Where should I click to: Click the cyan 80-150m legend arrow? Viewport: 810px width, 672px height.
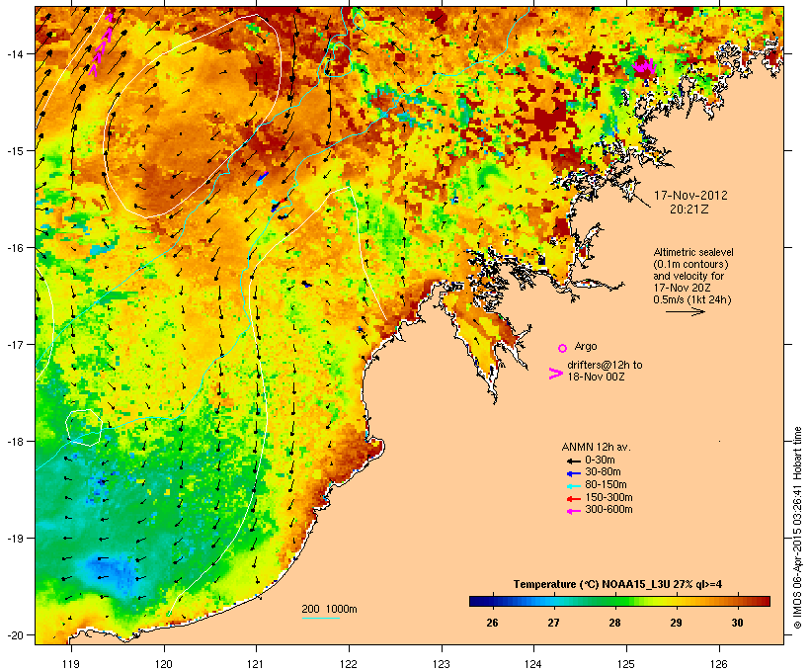coord(573,486)
